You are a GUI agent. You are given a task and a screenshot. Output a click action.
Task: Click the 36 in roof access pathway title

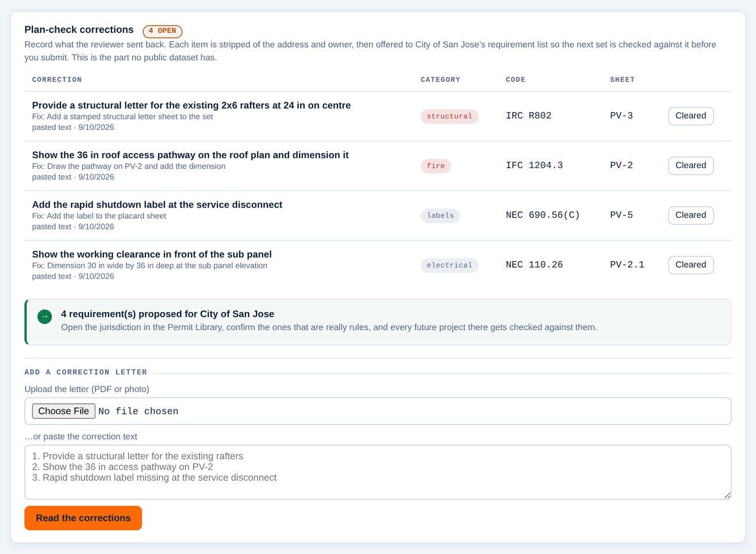(190, 155)
